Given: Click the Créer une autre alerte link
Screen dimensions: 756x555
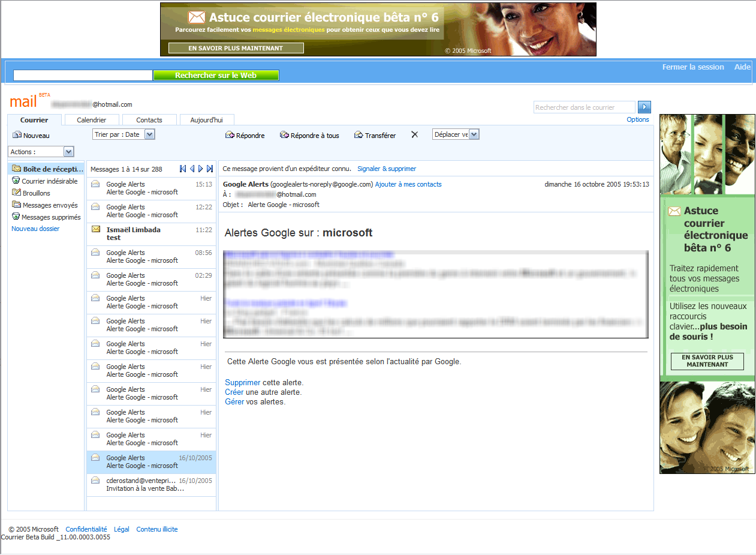Looking at the screenshot, I should click(x=234, y=392).
